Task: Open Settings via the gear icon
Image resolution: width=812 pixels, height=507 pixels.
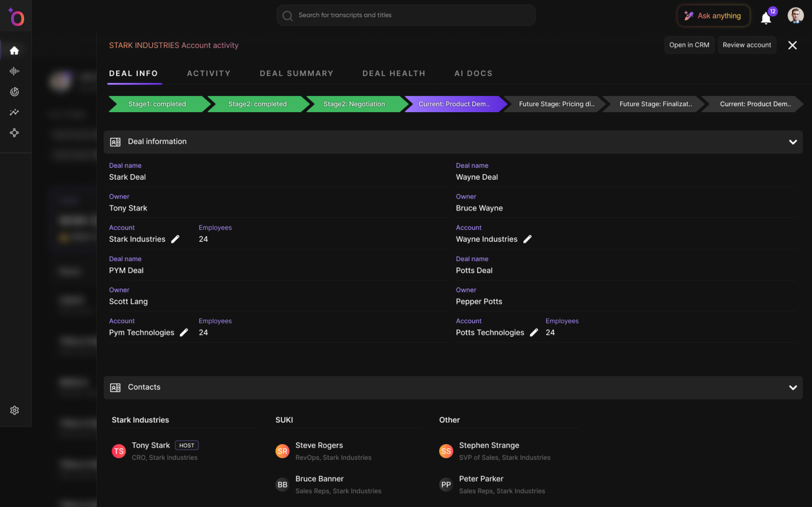Action: 14,410
